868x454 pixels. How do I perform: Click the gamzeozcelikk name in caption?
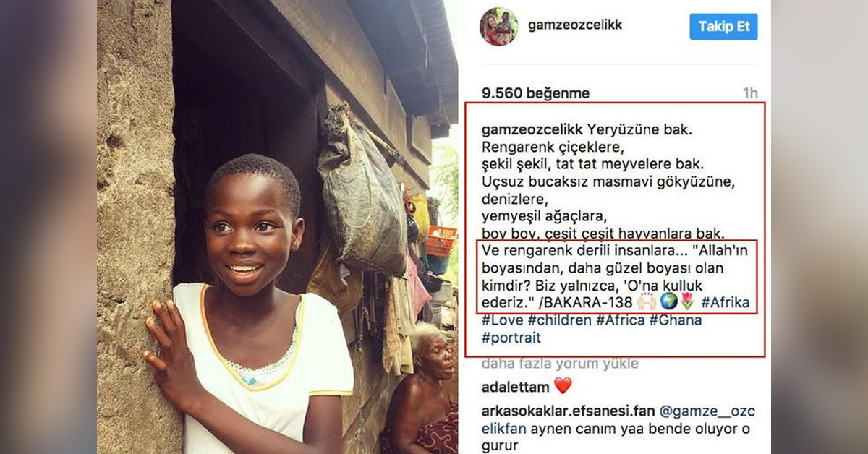point(532,131)
